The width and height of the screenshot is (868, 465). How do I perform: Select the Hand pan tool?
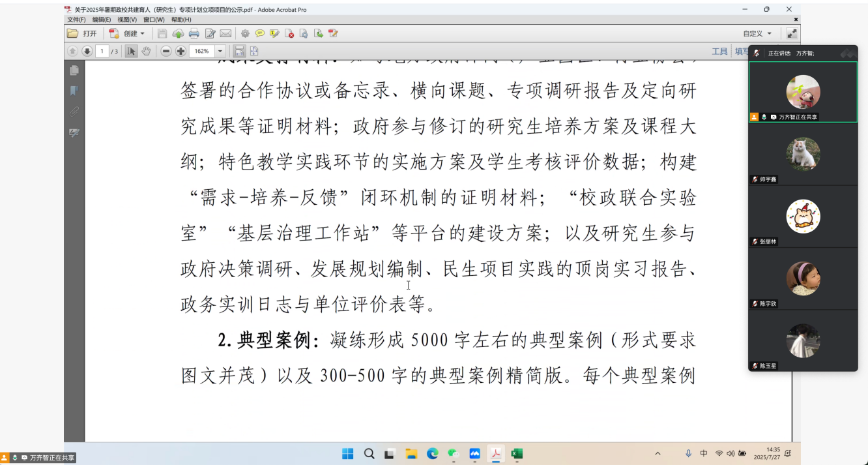coord(146,51)
